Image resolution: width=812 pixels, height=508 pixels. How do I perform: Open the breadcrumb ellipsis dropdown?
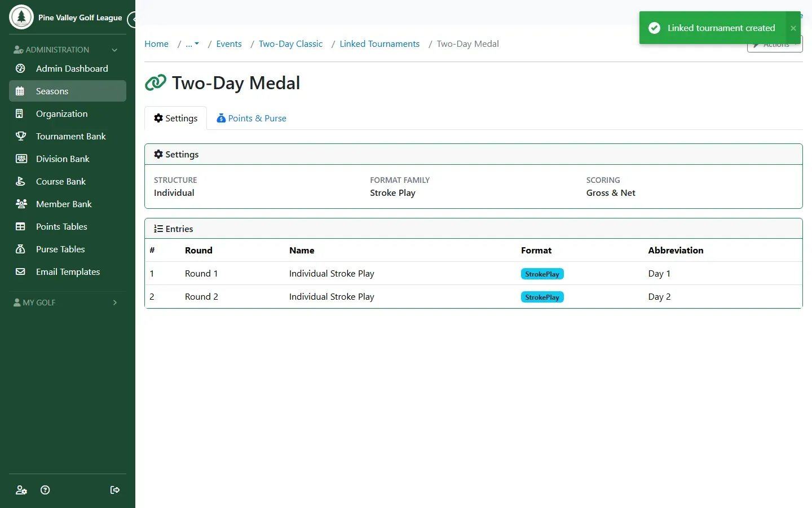point(192,44)
